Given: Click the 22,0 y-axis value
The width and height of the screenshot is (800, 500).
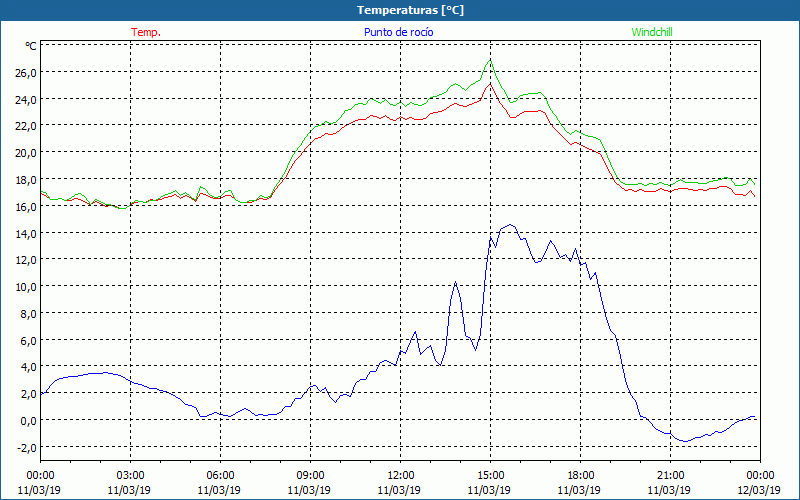Looking at the screenshot, I should point(26,126).
